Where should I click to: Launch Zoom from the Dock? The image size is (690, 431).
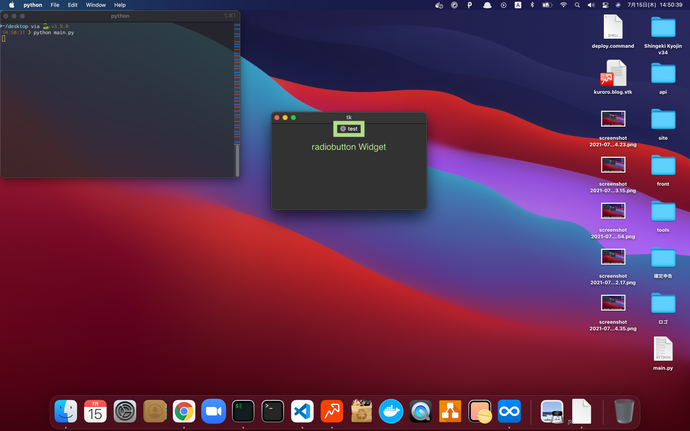pos(213,411)
